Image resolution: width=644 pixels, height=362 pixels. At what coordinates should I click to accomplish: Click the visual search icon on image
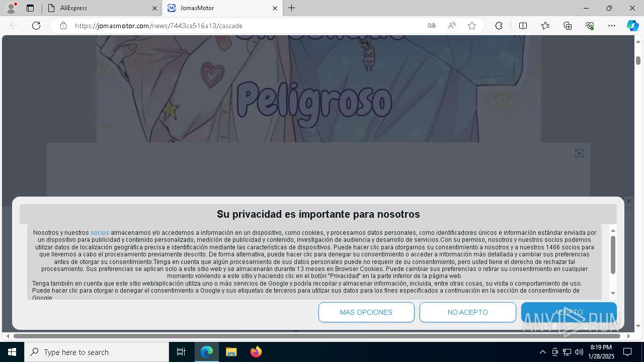pos(579,153)
